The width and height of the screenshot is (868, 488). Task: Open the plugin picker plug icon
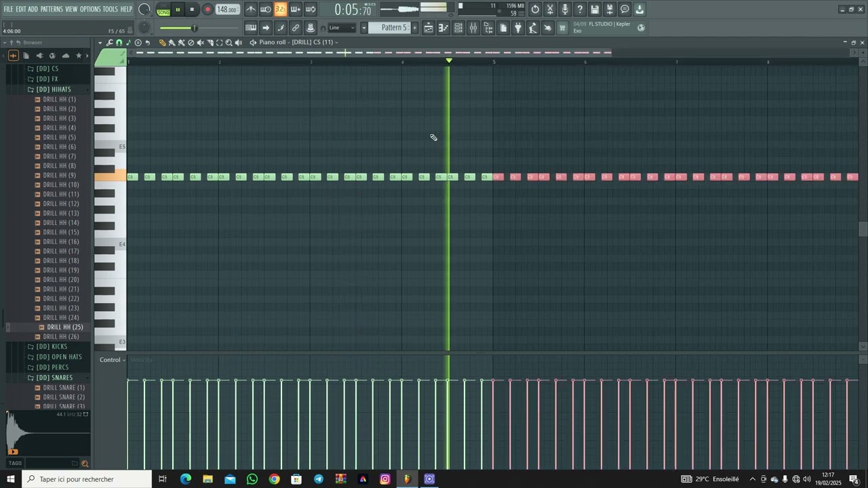coord(518,28)
